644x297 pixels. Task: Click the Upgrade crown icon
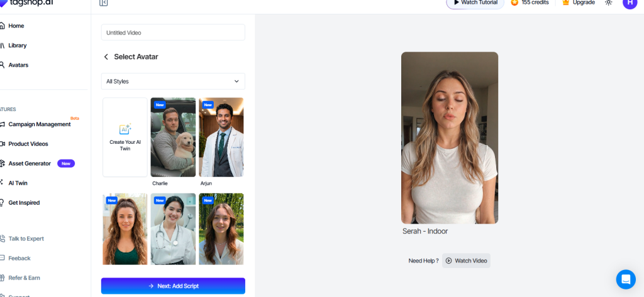coord(565,3)
